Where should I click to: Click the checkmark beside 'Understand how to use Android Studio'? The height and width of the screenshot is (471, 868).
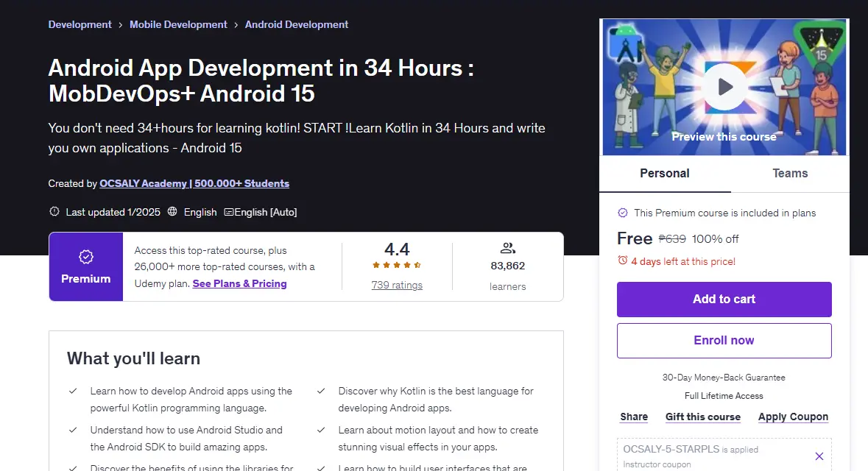point(73,430)
